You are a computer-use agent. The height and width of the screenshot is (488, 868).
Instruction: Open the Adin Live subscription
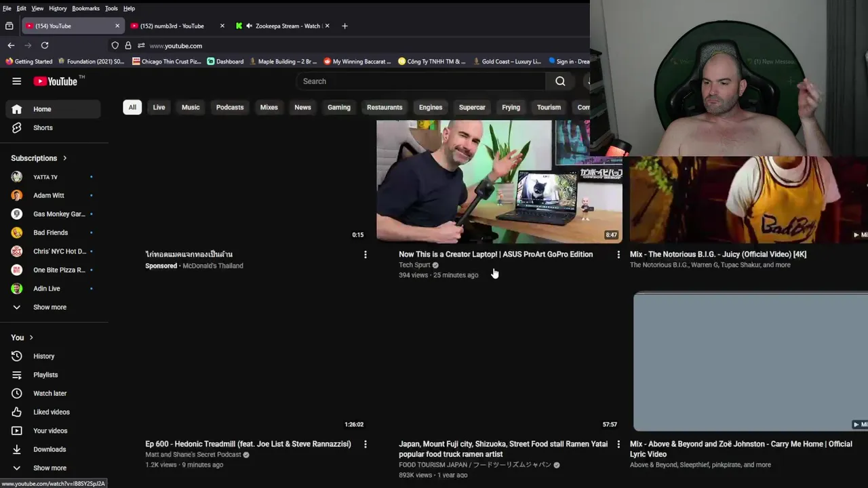pos(54,289)
